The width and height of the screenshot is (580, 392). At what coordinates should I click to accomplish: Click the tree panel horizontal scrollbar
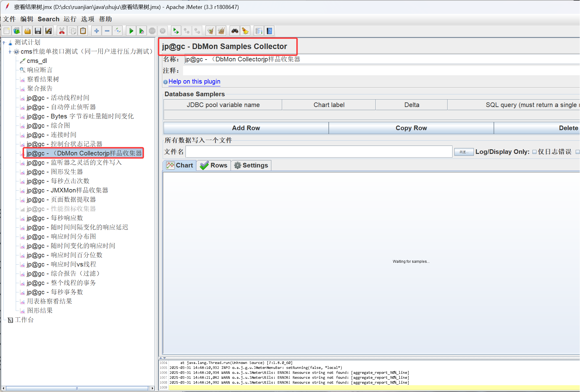click(x=77, y=388)
